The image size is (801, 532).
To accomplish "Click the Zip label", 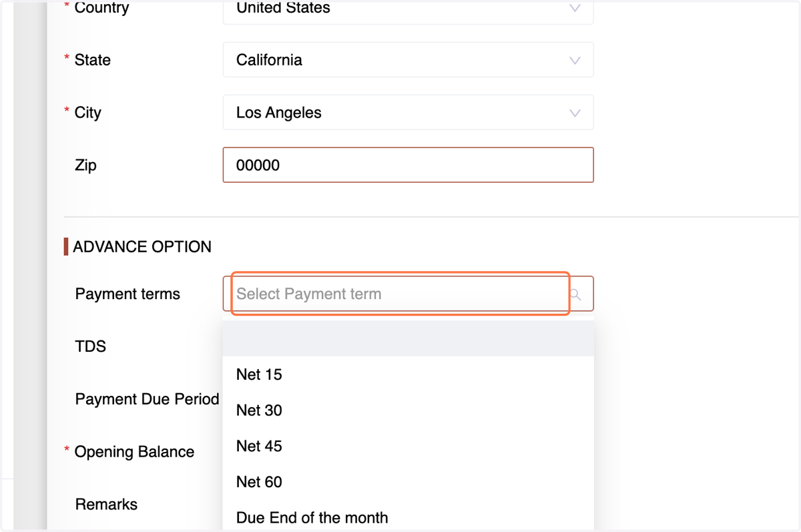I will (86, 165).
